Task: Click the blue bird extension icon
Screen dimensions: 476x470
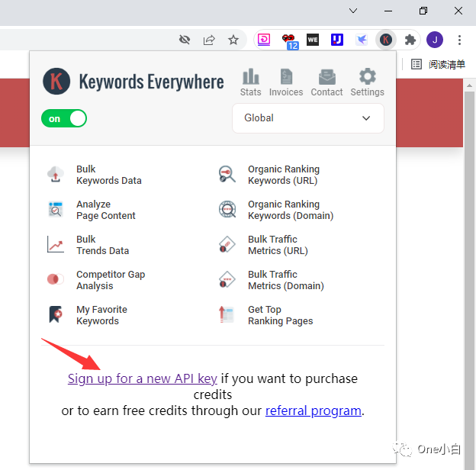Action: [x=362, y=40]
